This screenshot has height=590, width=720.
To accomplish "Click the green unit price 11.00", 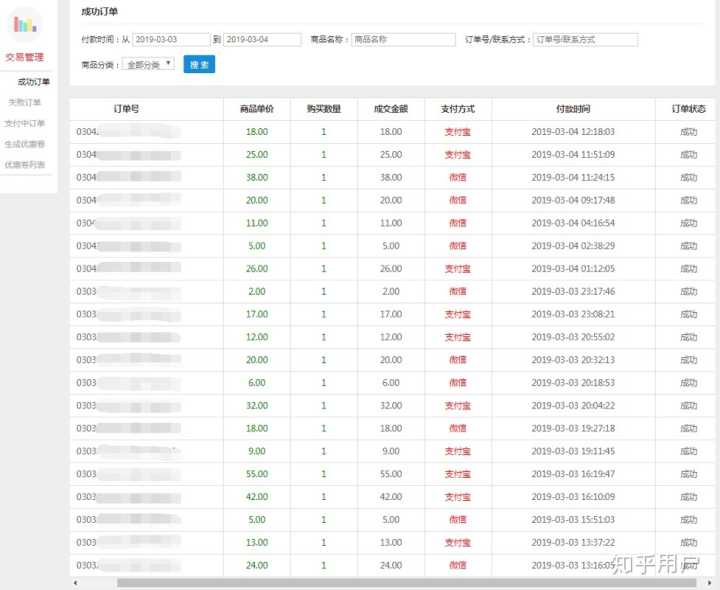I will click(x=257, y=223).
